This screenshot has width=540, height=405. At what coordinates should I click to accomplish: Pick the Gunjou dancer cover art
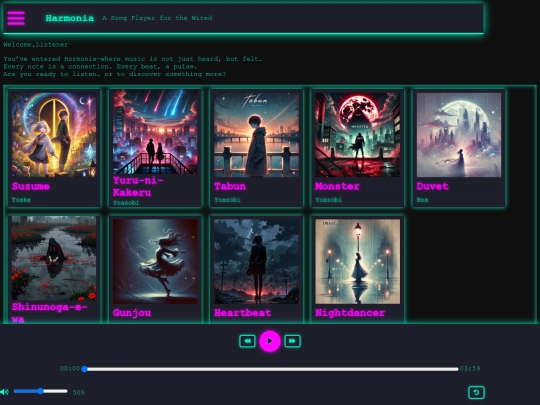(x=155, y=261)
